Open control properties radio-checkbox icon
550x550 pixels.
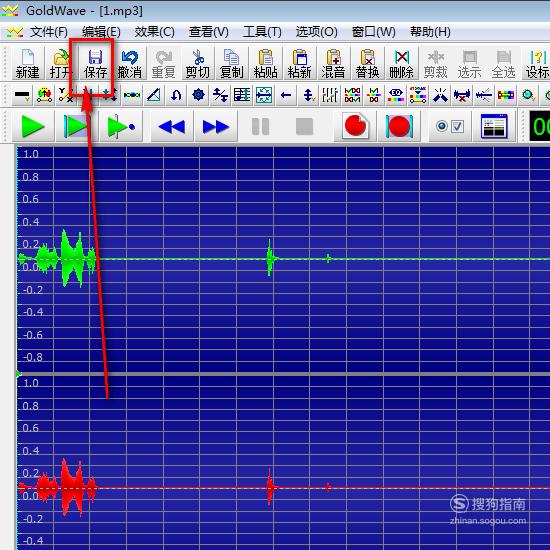pos(450,126)
